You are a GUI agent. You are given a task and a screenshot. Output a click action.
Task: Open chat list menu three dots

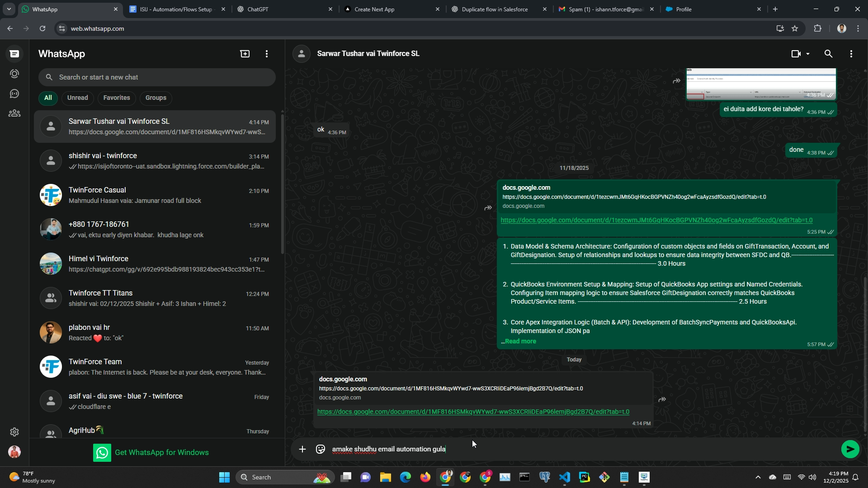[x=267, y=54]
